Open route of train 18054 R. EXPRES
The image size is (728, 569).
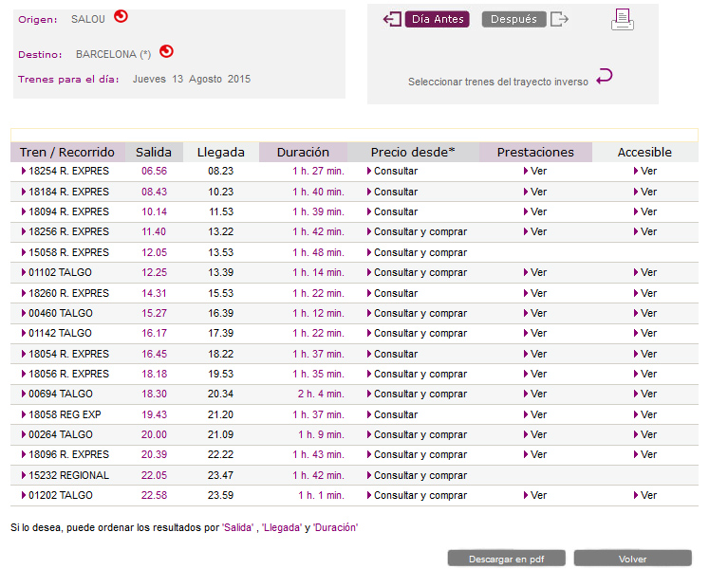click(x=65, y=355)
